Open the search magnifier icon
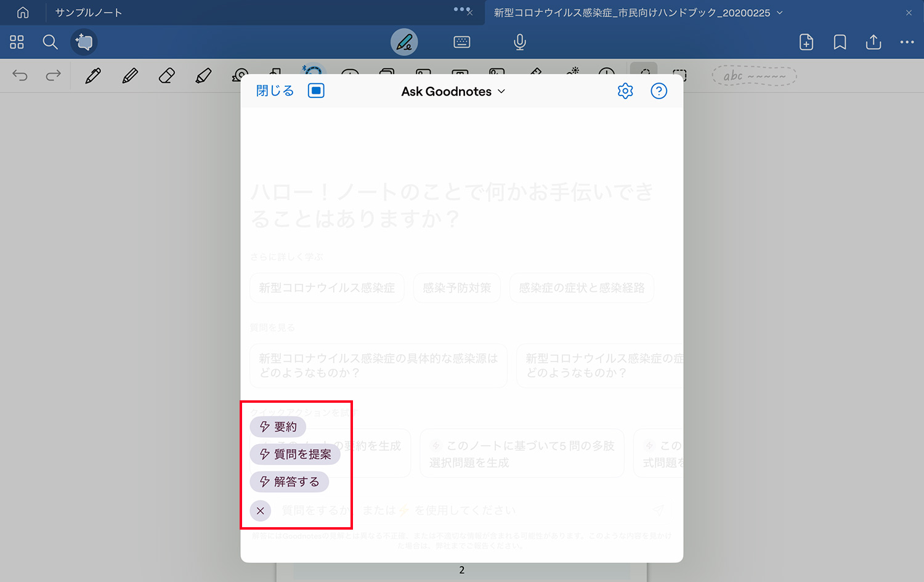924x582 pixels. pos(50,42)
